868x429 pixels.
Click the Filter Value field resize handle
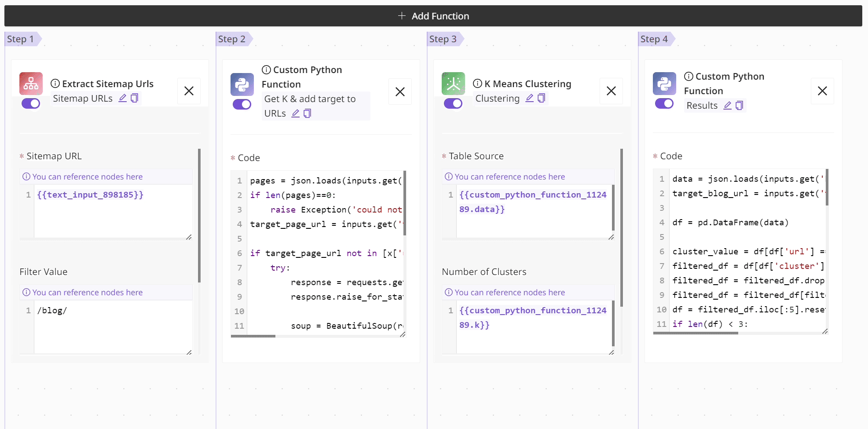[189, 352]
